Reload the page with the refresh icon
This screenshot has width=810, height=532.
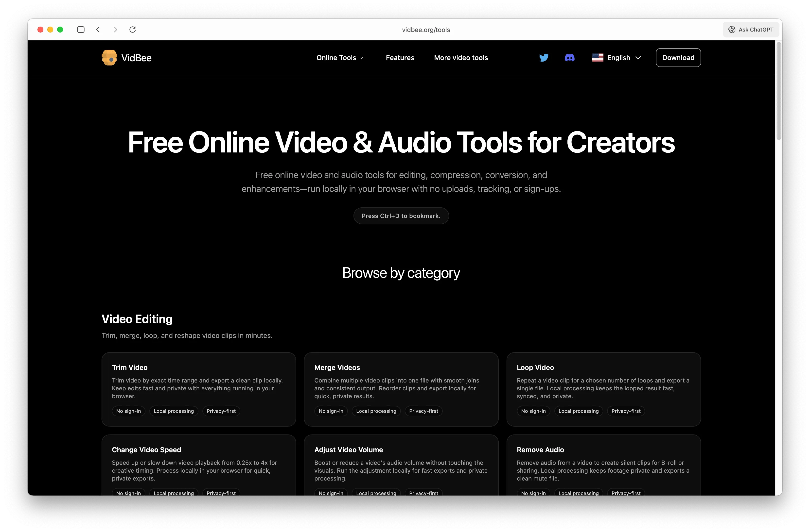(x=133, y=30)
